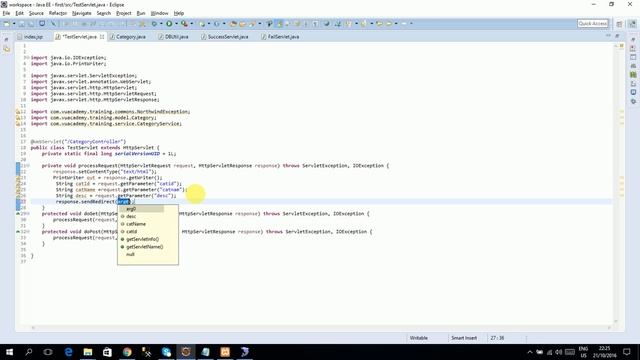Open Chrome from the taskbar
This screenshot has width=640, height=360.
127,352
